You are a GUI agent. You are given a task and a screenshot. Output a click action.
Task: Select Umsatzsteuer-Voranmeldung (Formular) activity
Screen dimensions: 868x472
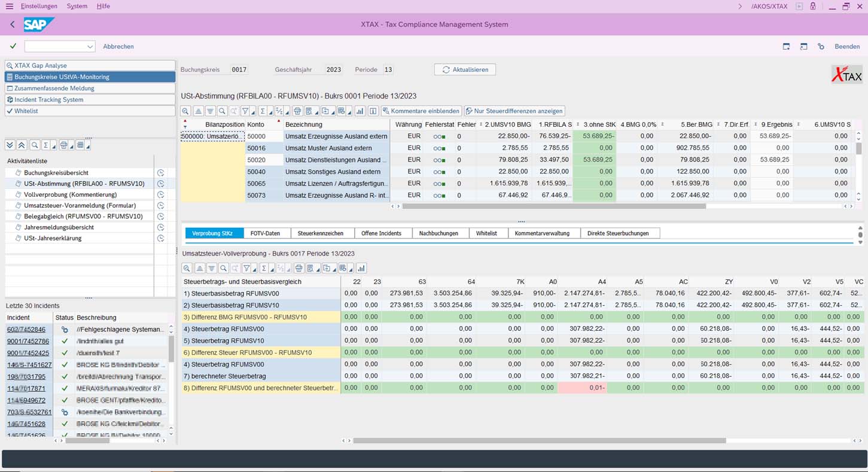pyautogui.click(x=80, y=205)
